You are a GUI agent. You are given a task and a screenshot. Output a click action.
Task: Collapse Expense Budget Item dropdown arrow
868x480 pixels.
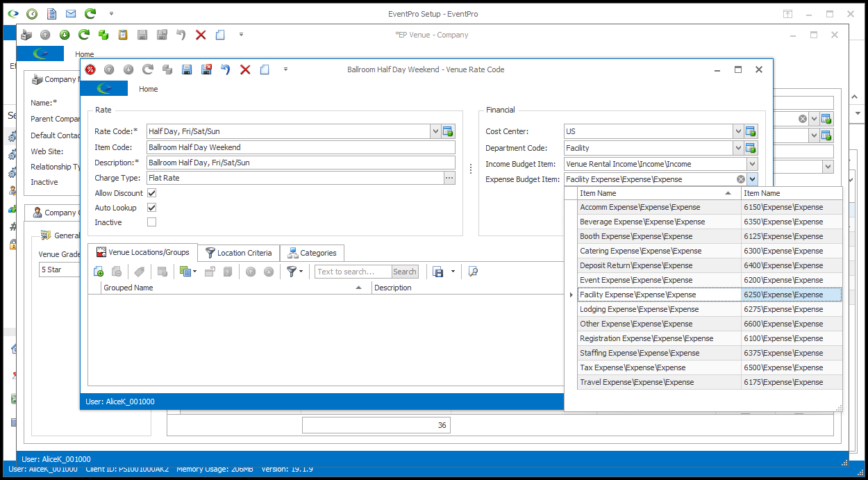[x=752, y=179]
